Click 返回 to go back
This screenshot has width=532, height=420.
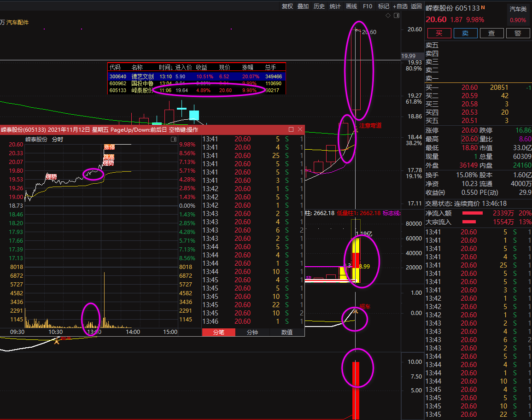click(416, 6)
